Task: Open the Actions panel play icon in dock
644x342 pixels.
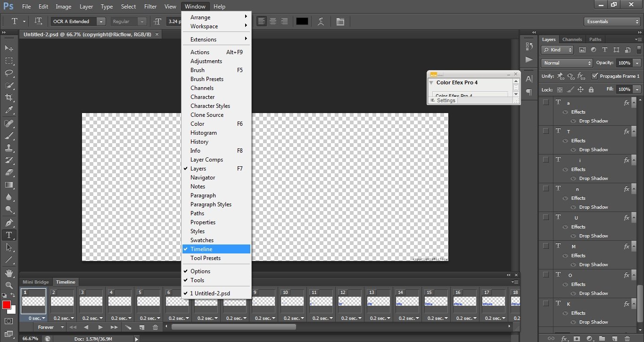Action: (529, 60)
